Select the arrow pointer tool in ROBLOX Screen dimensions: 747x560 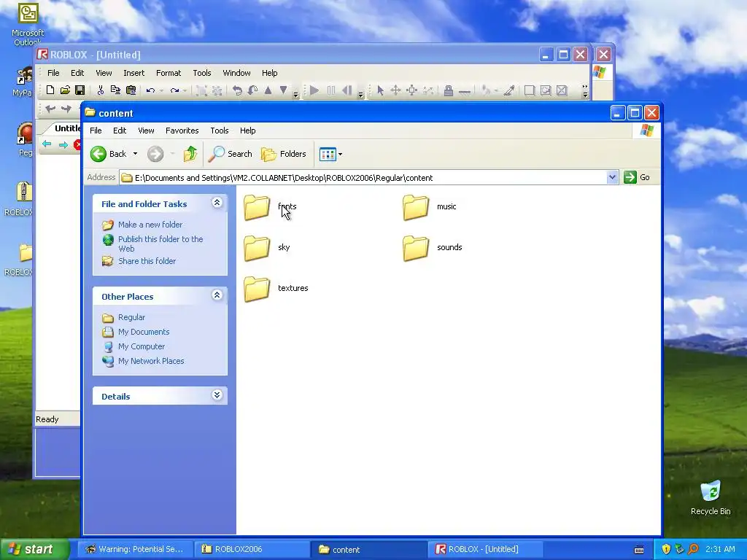coord(380,90)
